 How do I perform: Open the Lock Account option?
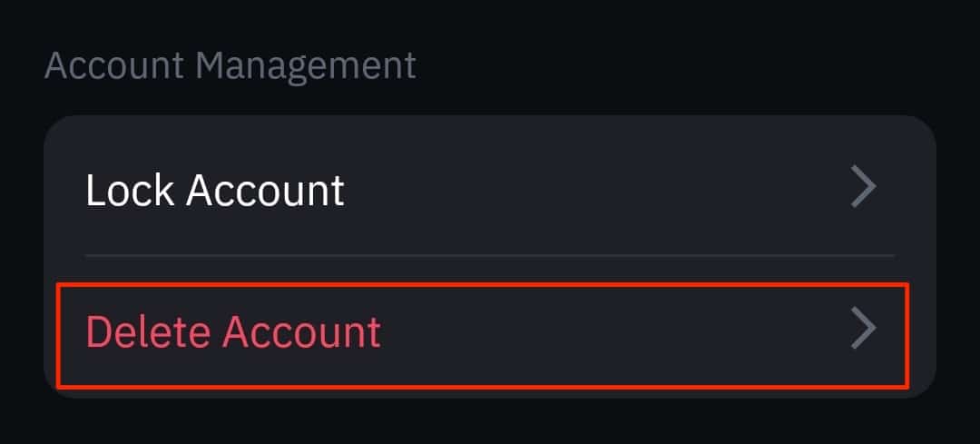click(x=490, y=189)
